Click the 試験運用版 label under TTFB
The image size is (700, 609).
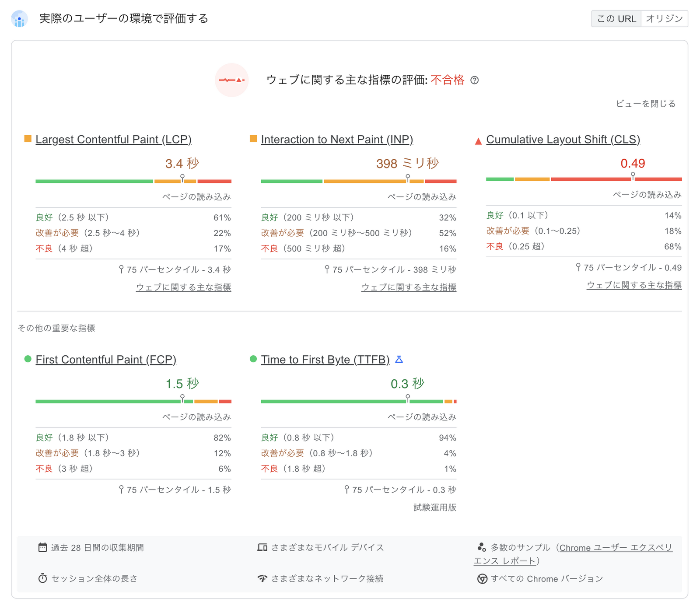click(435, 507)
